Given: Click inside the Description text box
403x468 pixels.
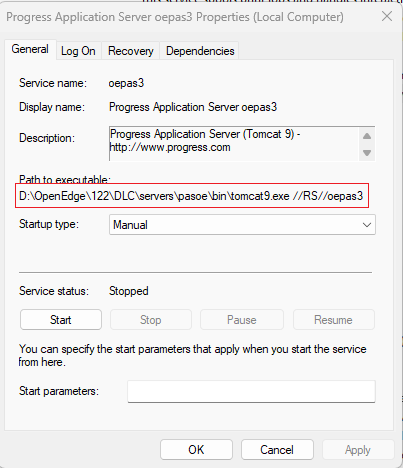Looking at the screenshot, I should 234,143.
